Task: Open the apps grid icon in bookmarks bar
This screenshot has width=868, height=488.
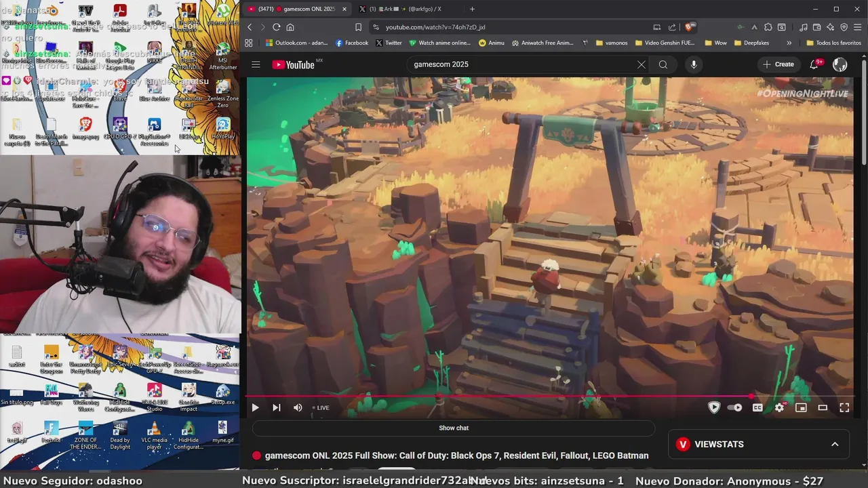Action: 249,43
